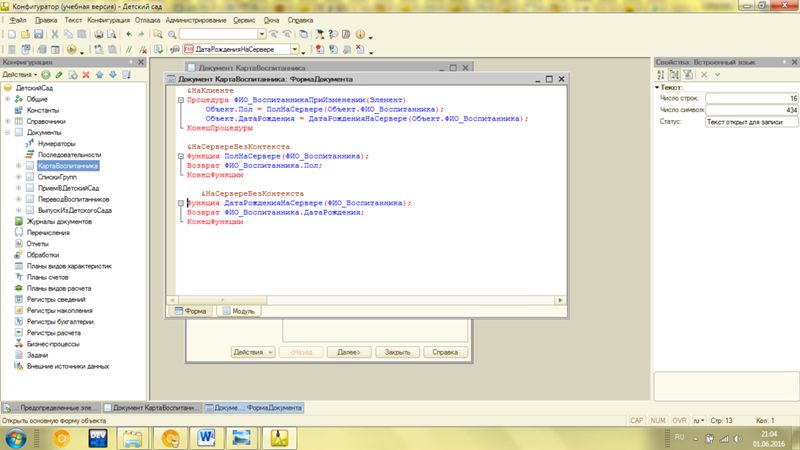Click the green Add icon in Configuration panel
The height and width of the screenshot is (450, 800).
[46, 75]
